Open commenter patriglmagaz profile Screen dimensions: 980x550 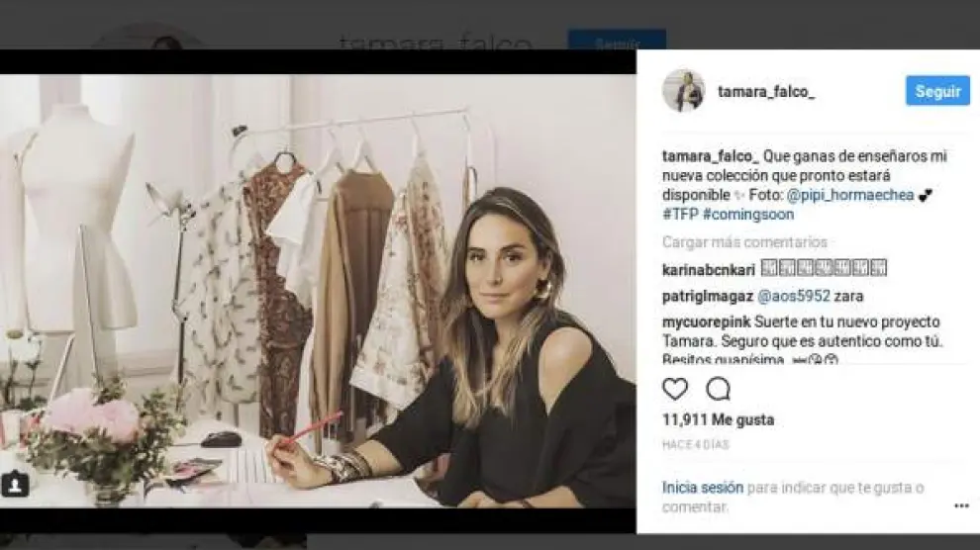pyautogui.click(x=708, y=296)
